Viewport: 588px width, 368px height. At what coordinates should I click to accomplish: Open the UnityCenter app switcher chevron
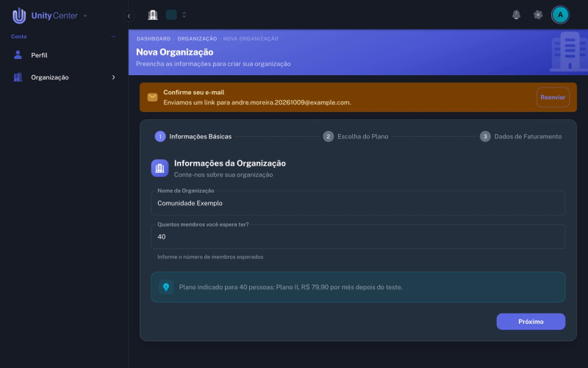pos(85,15)
